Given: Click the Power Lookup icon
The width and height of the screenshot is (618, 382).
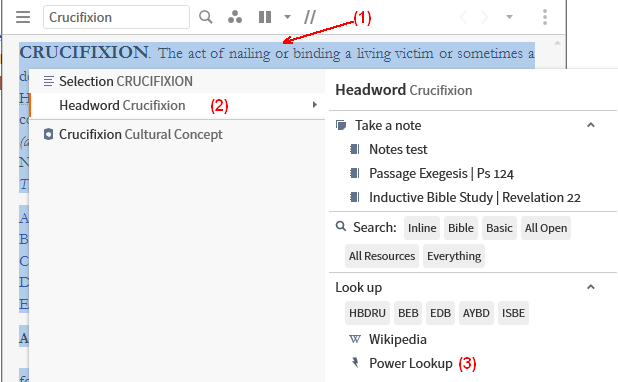Looking at the screenshot, I should pos(355,363).
